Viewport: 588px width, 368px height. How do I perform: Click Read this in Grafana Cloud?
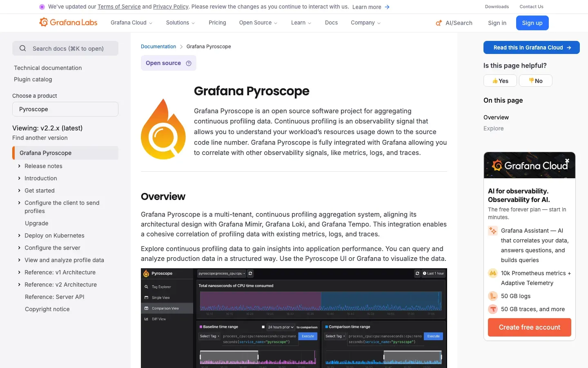[x=531, y=47]
